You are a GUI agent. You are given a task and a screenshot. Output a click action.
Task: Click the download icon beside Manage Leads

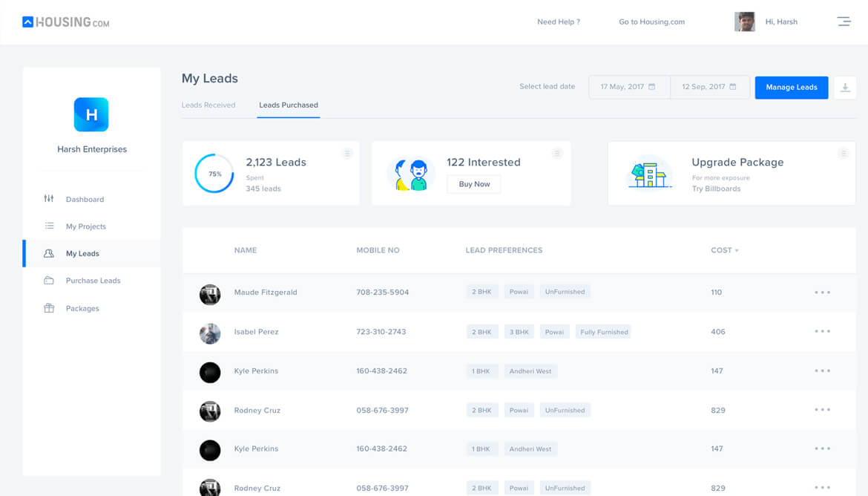pos(845,87)
